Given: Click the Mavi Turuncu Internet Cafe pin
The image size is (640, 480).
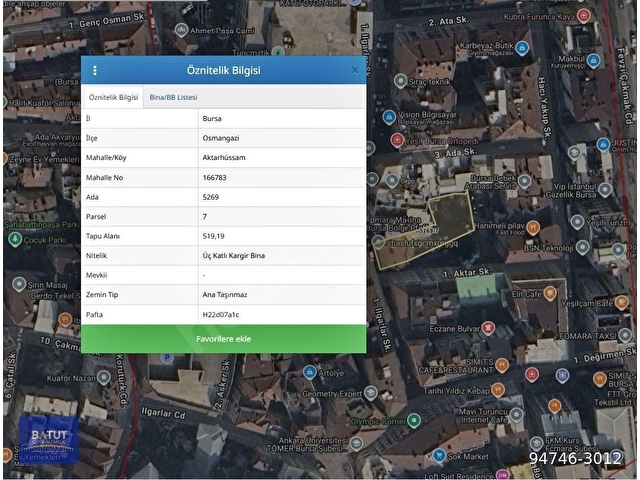Looking at the screenshot, I should pos(517,415).
